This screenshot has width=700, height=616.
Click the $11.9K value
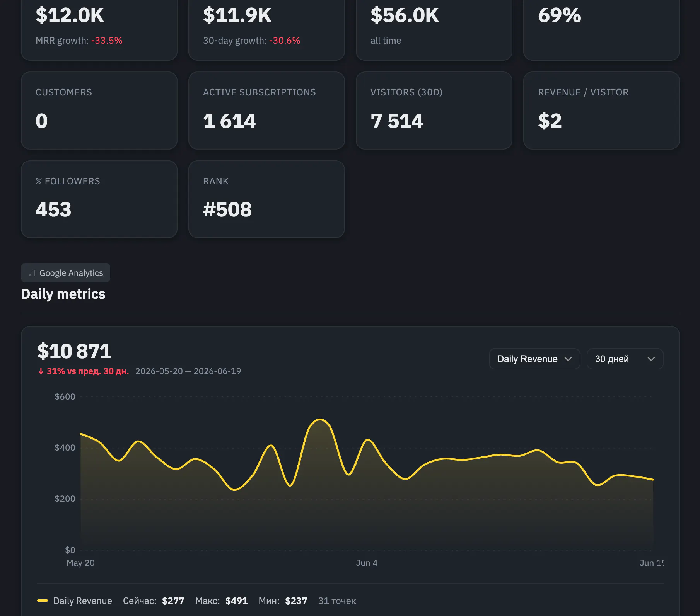[x=237, y=15]
